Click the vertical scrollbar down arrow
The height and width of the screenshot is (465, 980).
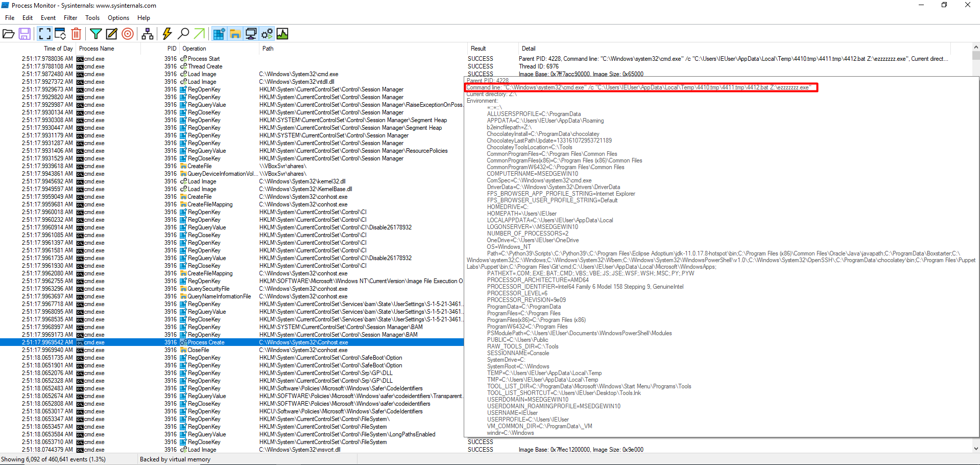(976, 449)
